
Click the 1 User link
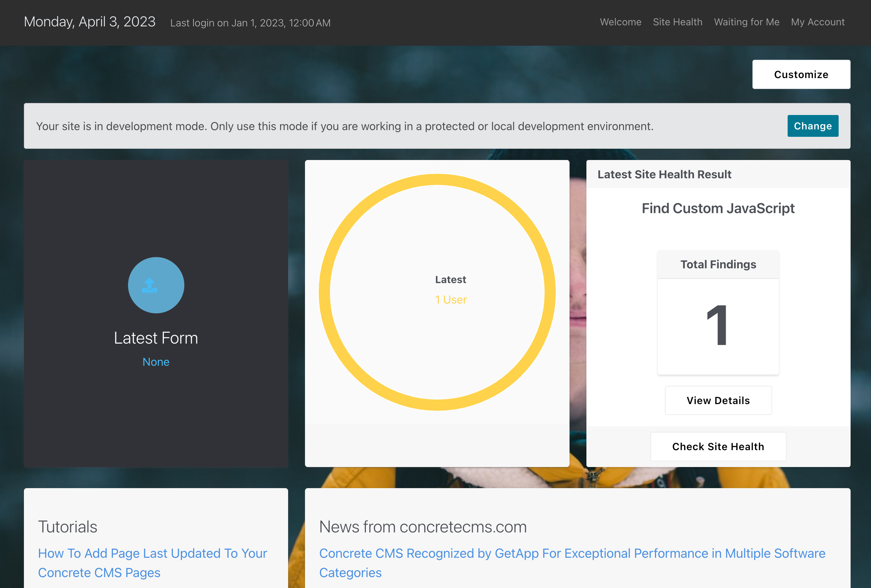point(451,299)
